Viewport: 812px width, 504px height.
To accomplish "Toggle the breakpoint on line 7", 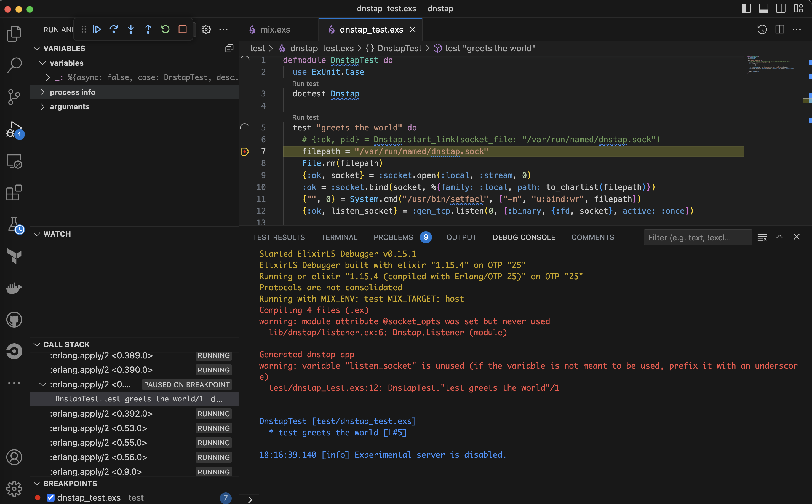I will point(246,151).
